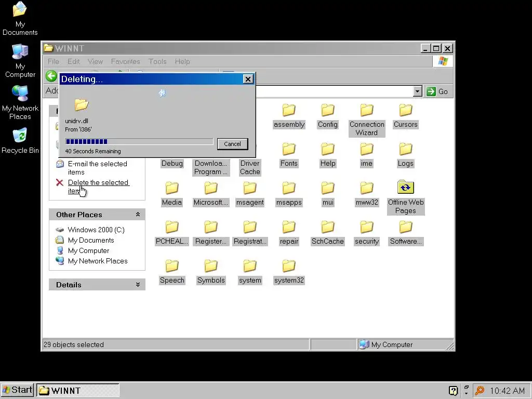Select the system32 folder
Viewport: 532px width, 399px height.
[289, 272]
